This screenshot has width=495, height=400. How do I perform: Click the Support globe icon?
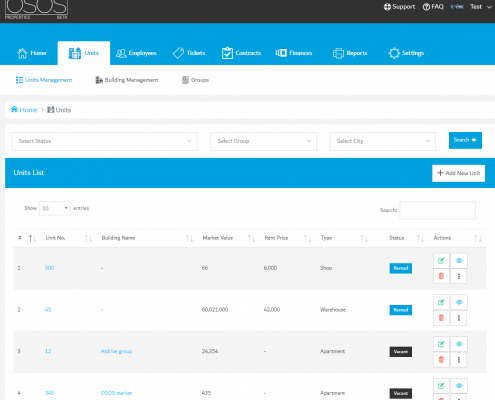coord(387,7)
